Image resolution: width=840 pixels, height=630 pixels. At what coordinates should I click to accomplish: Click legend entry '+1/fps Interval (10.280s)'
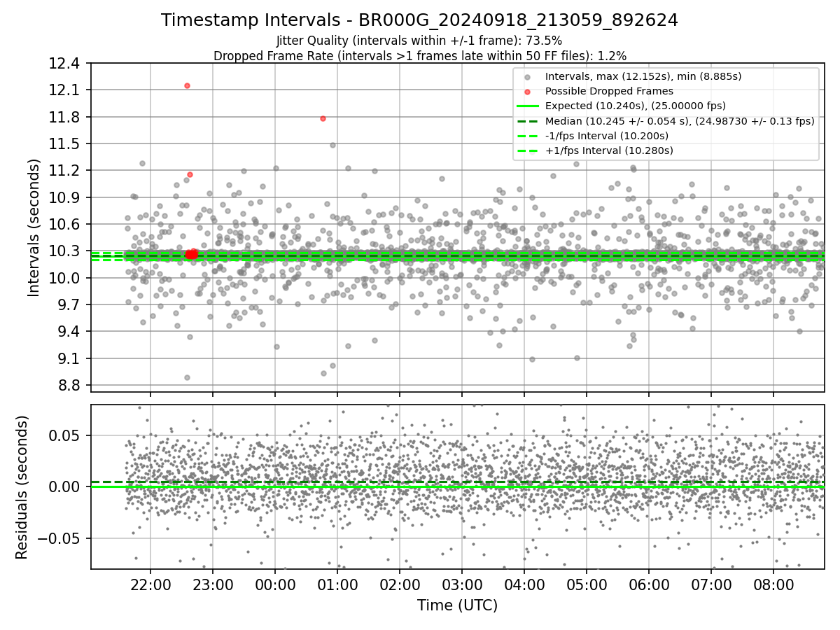[x=609, y=150]
